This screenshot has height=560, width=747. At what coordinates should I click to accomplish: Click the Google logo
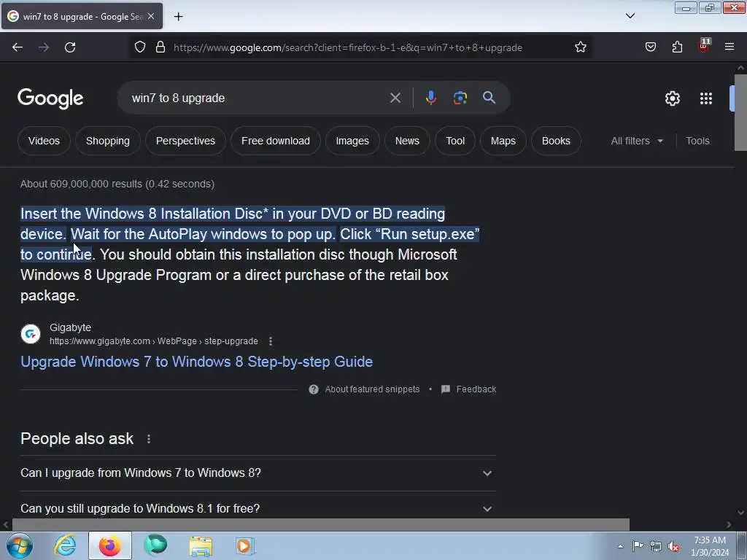pyautogui.click(x=50, y=98)
